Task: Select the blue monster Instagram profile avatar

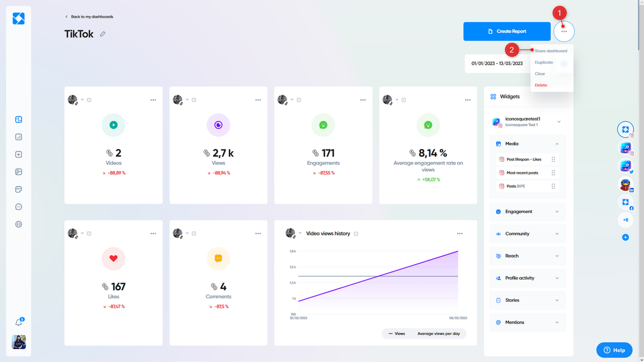Action: click(625, 148)
